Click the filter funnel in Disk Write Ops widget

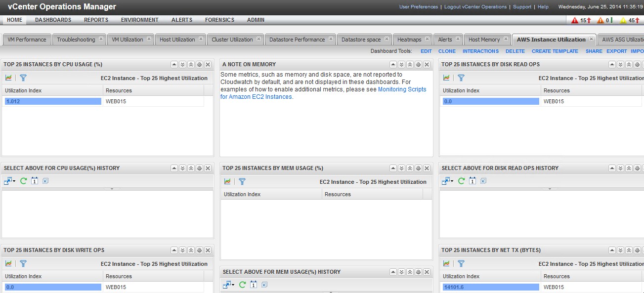coord(23,263)
